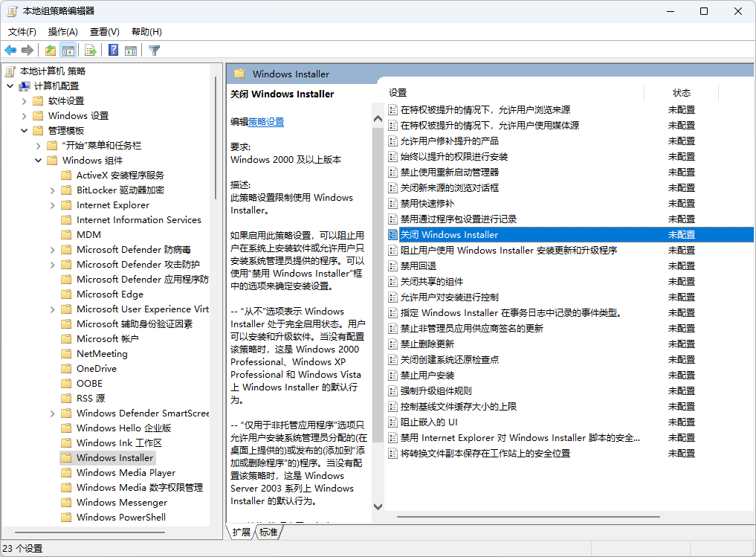This screenshot has height=557, width=756.
Task: Click policy icon beside 阻止嵌入的 UI
Action: (x=393, y=422)
